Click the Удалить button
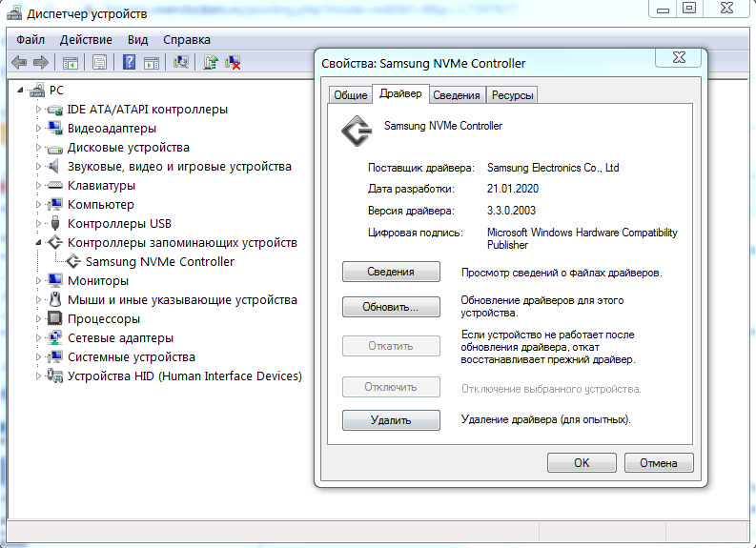The image size is (756, 548). (x=391, y=419)
